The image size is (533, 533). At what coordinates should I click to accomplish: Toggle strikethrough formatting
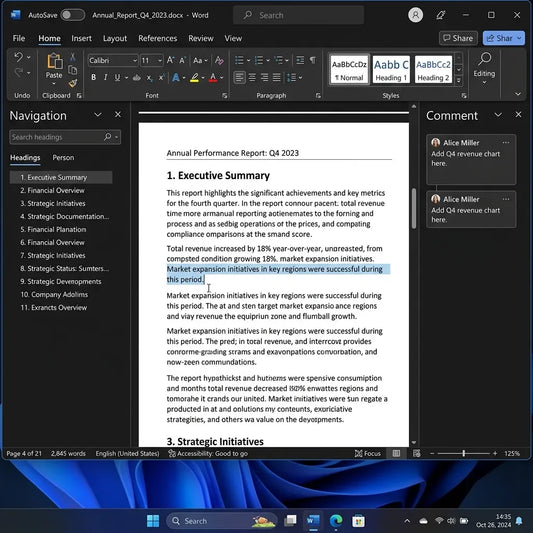(x=137, y=78)
